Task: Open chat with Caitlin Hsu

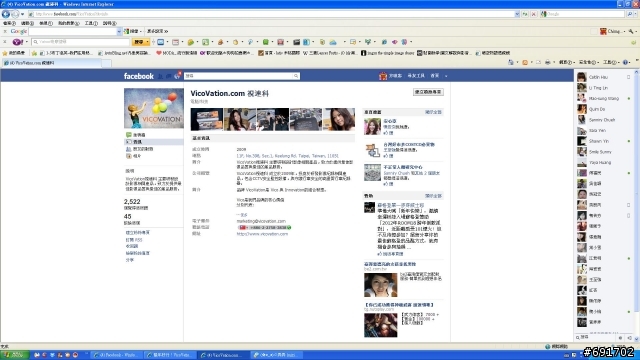Action: [604, 77]
